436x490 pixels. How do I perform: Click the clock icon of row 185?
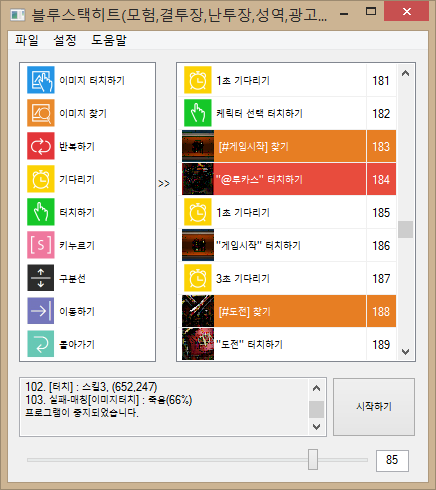pos(198,212)
